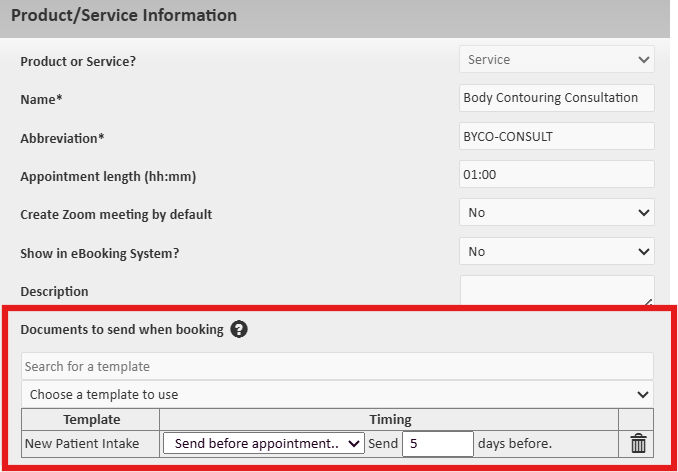Click the Search for a template box
The image size is (678, 472).
coord(337,366)
